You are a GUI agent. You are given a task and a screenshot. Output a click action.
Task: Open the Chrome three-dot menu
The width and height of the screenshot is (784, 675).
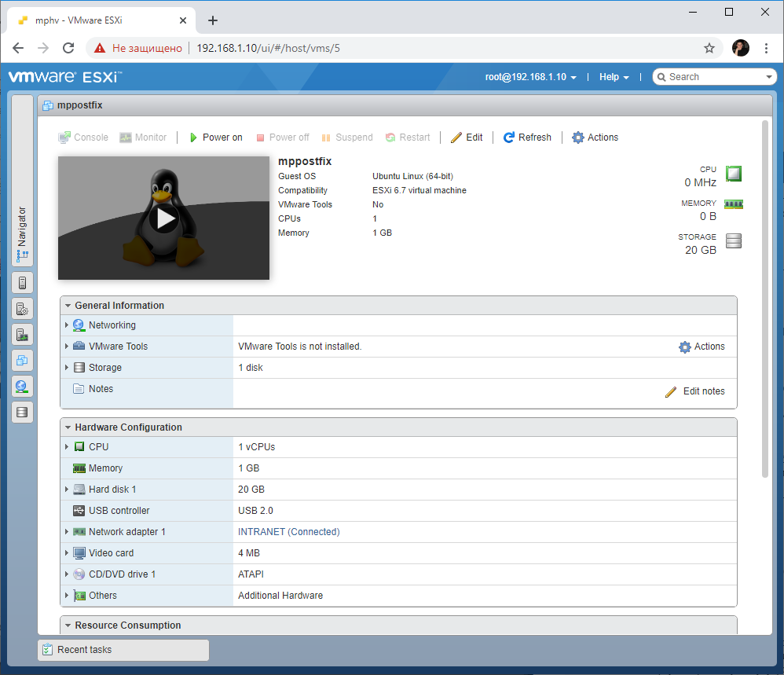(x=766, y=48)
